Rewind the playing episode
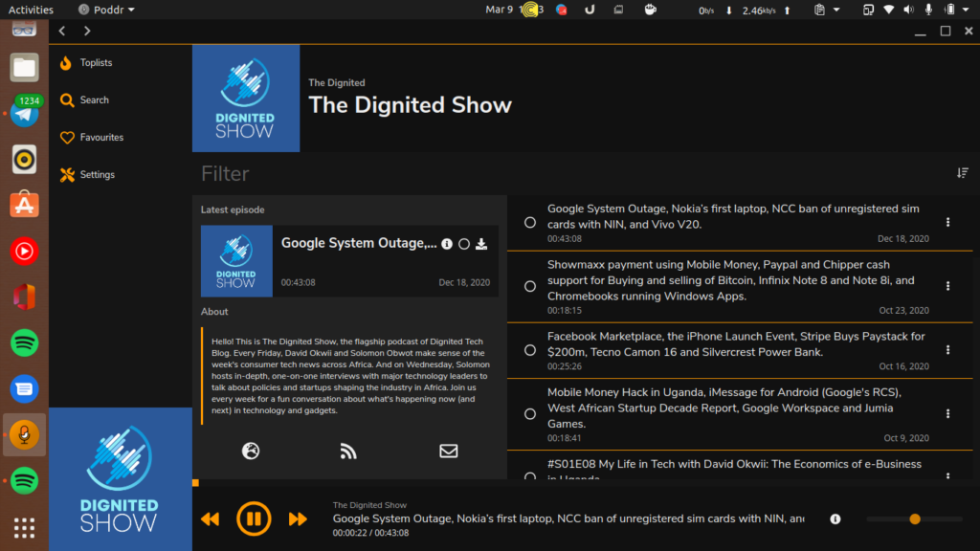The image size is (980, 551). coord(210,518)
